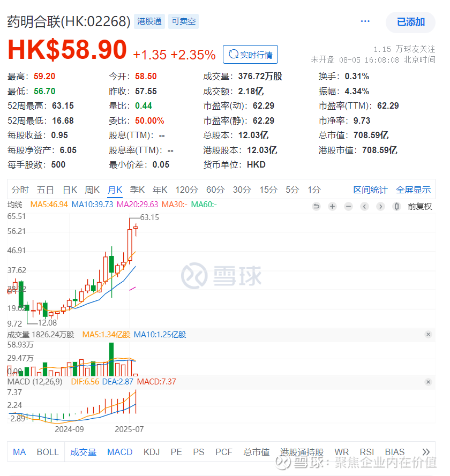This screenshot has height=476, width=450.
Task: Toggle the RSI indicator
Action: [x=367, y=452]
